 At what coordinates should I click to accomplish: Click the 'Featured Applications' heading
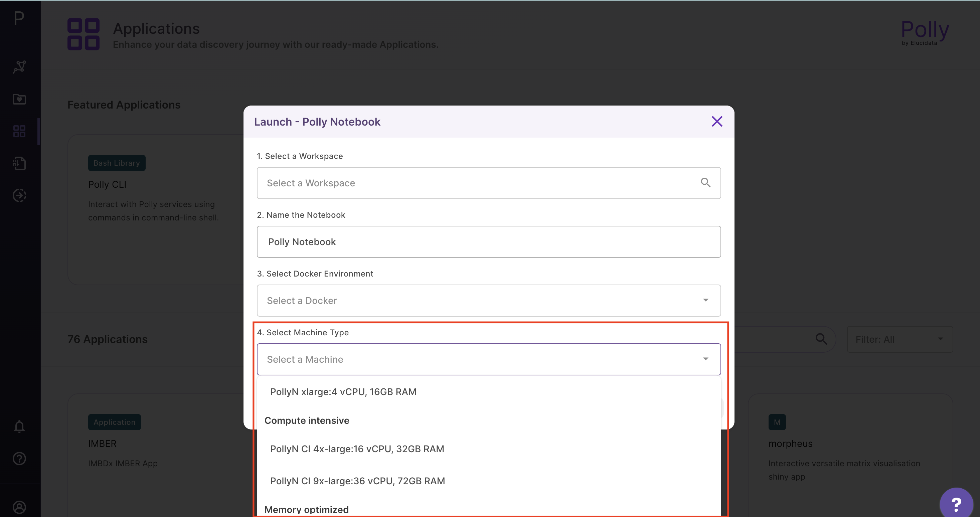point(124,105)
